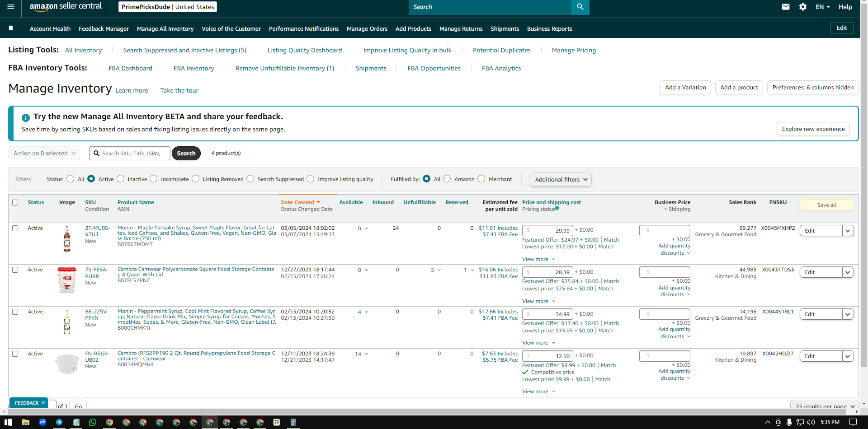Open the Action on 0 selected dropdown
Viewport: 868px width, 429px height.
[44, 153]
